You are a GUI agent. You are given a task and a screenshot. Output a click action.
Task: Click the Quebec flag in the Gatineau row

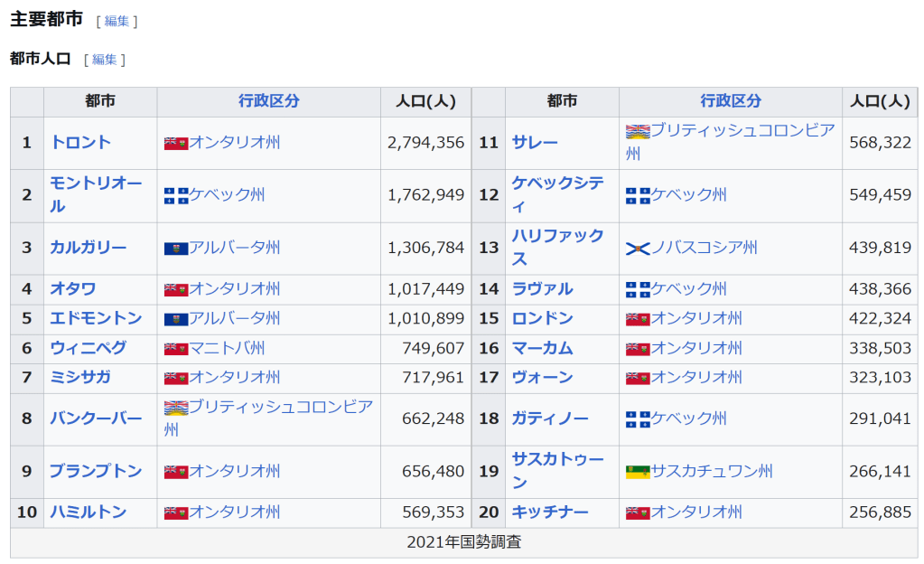(x=637, y=419)
